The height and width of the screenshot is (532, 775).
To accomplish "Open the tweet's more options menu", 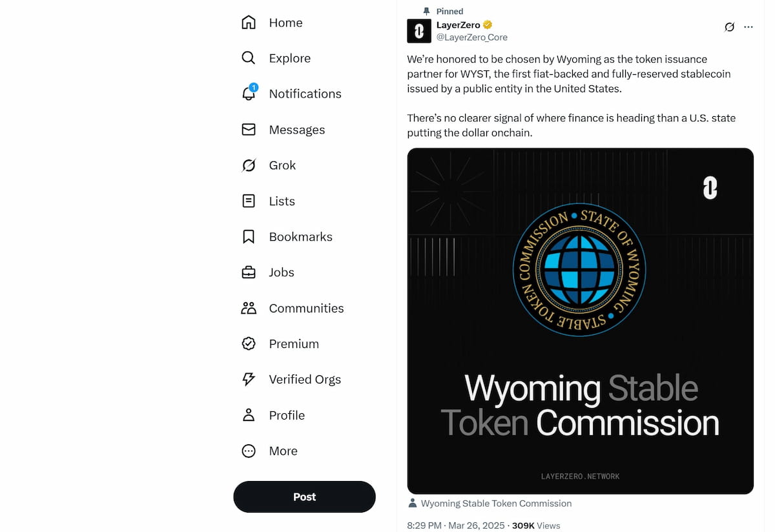I will [x=749, y=26].
